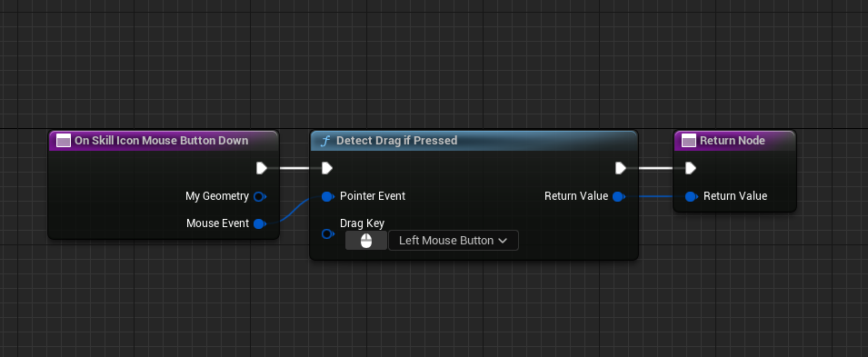Select the Return Node title
This screenshot has width=868, height=357.
733,141
